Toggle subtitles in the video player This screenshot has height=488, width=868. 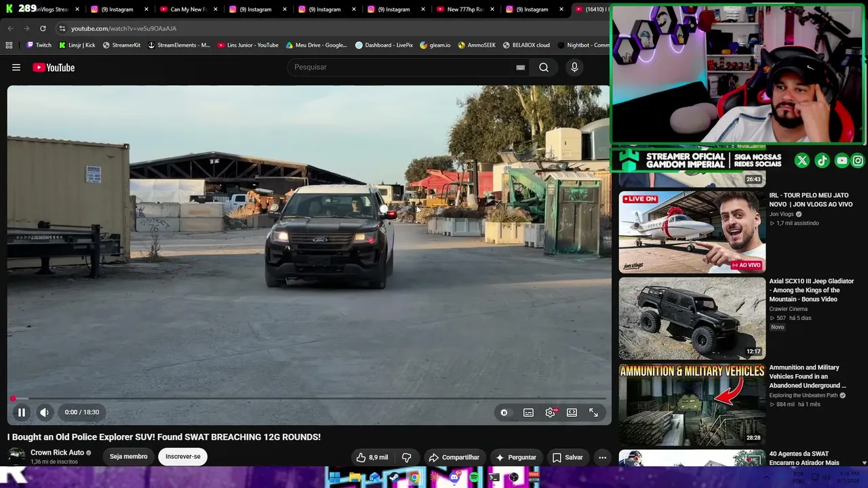[x=528, y=412]
